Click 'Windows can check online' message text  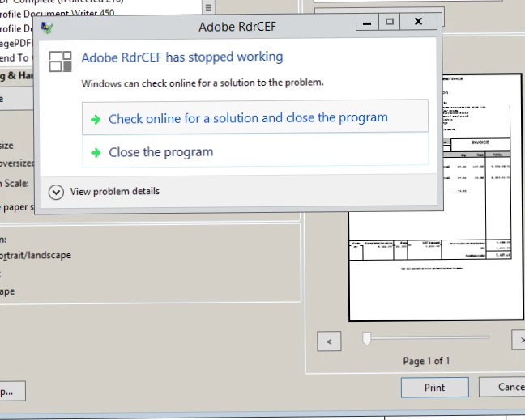203,83
